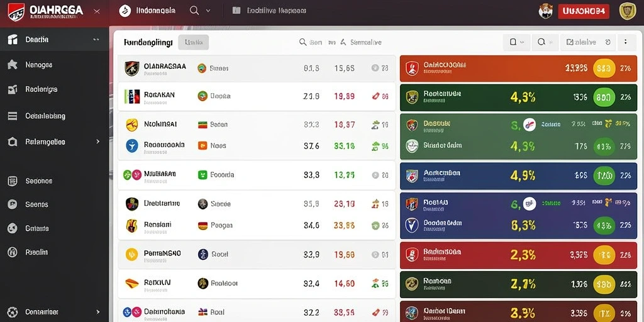
Task: Toggle the yellow round badge in orange row
Action: coord(604,68)
